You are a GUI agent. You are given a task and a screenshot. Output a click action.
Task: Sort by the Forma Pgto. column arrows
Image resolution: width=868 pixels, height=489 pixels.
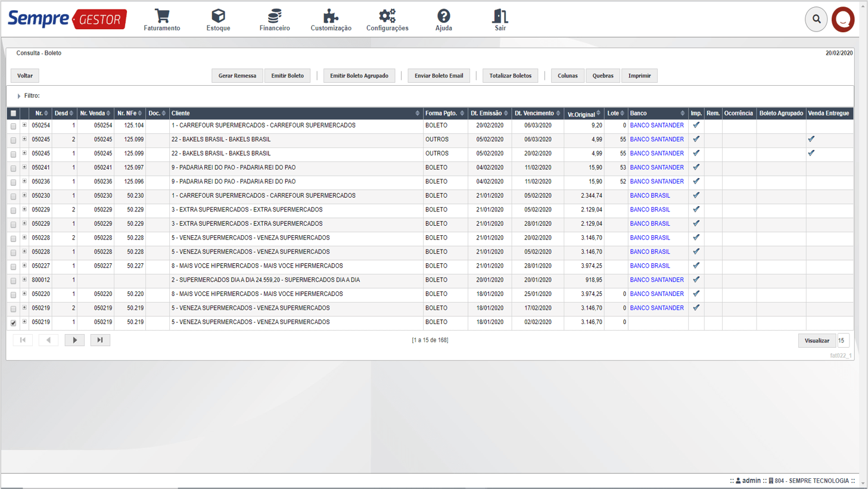click(462, 113)
